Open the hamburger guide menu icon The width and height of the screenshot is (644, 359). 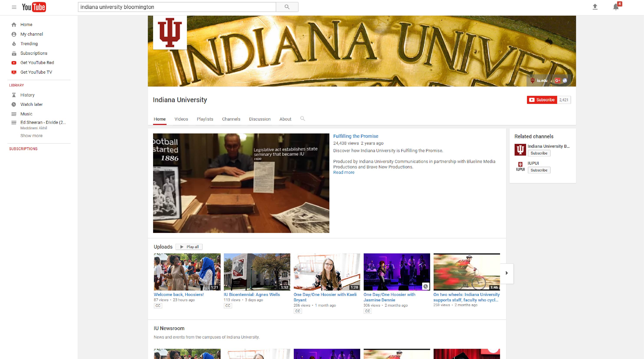click(x=14, y=7)
